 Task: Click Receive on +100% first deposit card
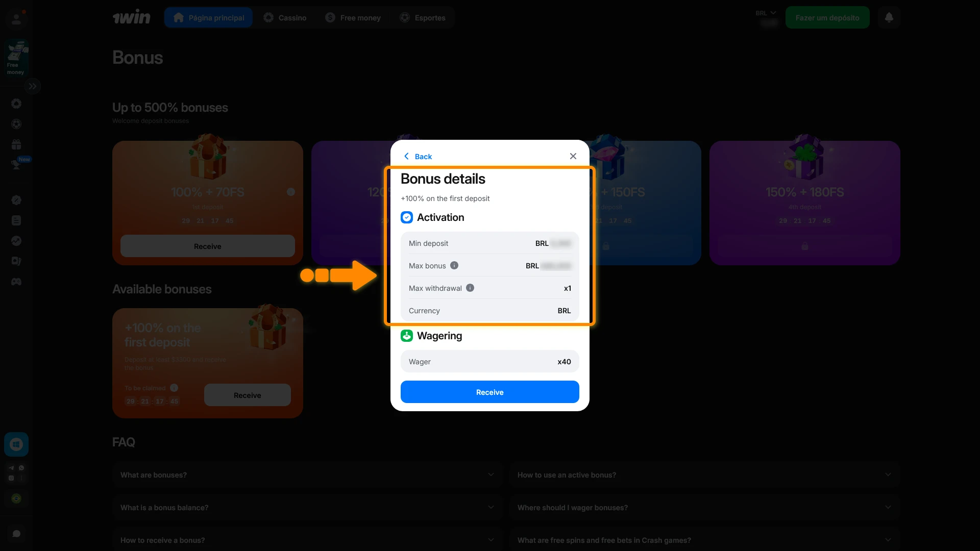tap(247, 395)
